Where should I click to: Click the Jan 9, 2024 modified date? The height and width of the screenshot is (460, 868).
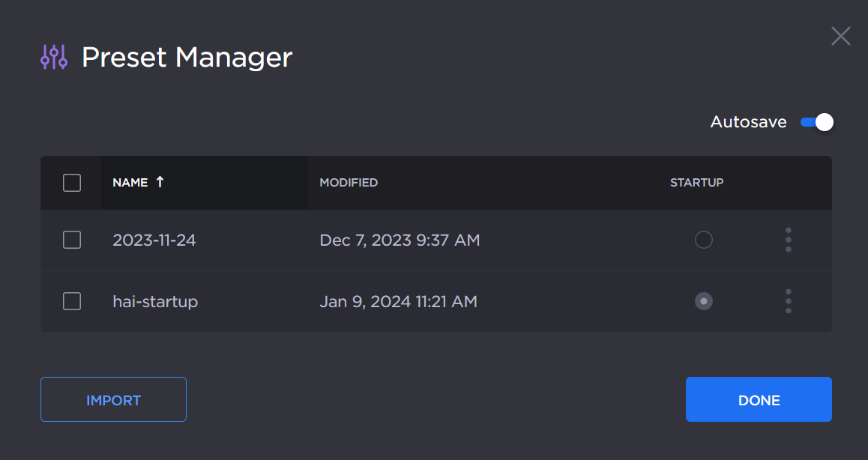398,302
